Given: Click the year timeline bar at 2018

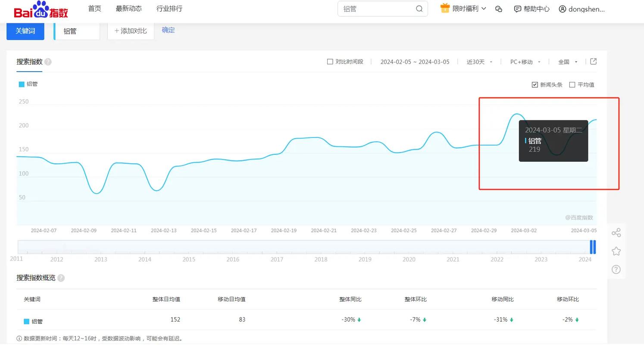Looking at the screenshot, I should 321,247.
